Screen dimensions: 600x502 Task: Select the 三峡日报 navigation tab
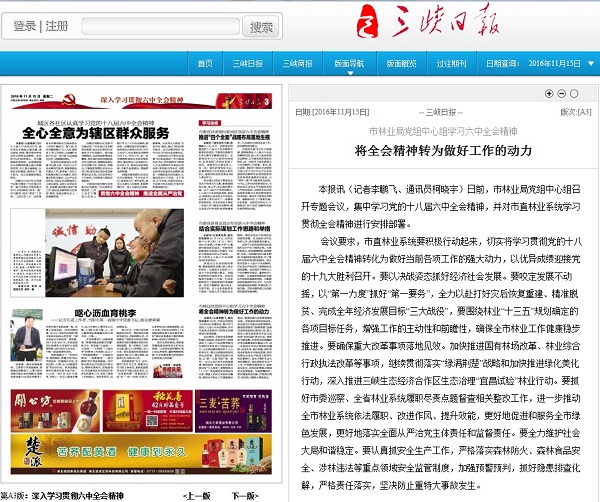(248, 63)
